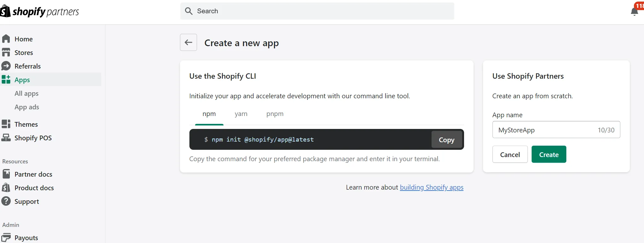Open the notifications bell
The image size is (644, 243).
(x=634, y=12)
